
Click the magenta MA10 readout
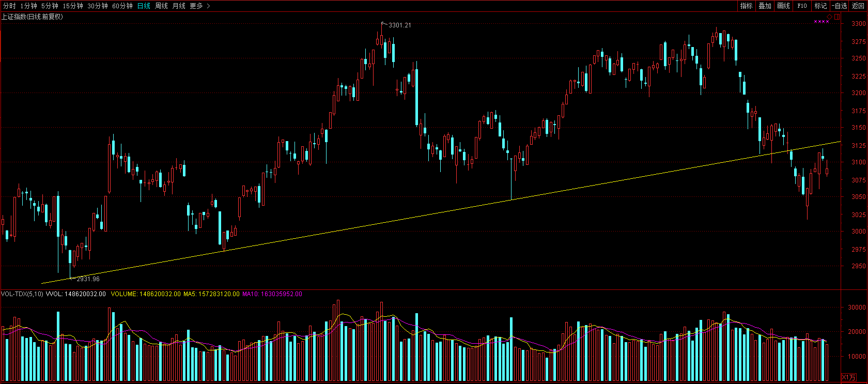pyautogui.click(x=272, y=294)
